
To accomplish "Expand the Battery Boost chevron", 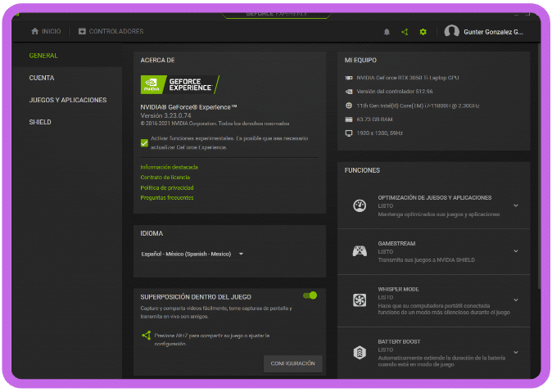I will point(516,352).
